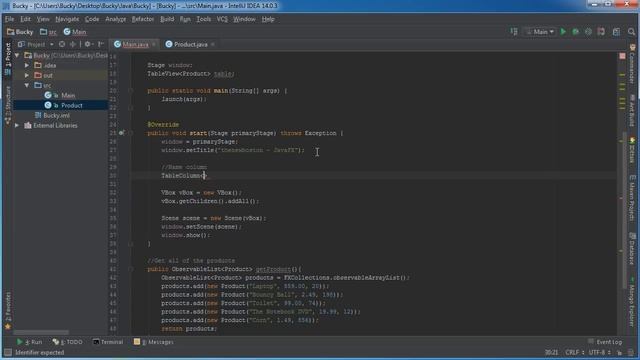Viewport: 640px width, 360px height.
Task: Open the TODO tool window
Action: [x=68, y=342]
